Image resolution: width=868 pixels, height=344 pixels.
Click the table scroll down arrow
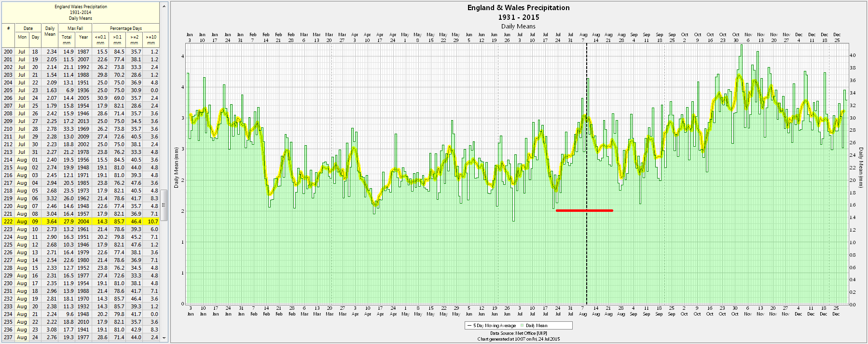(x=164, y=338)
